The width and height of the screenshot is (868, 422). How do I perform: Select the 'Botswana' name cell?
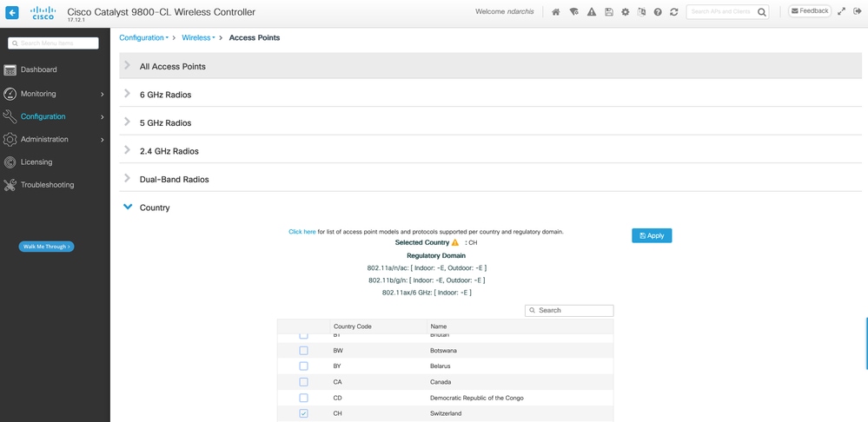[x=443, y=351]
